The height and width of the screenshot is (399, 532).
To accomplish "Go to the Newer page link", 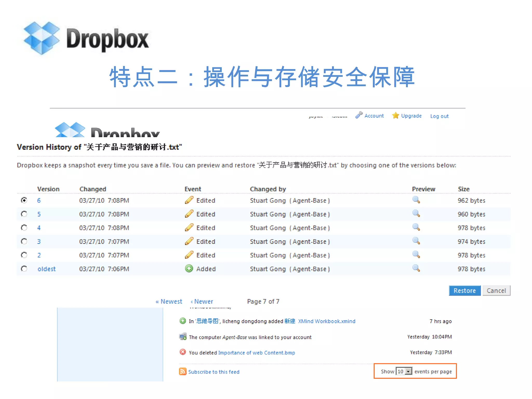I will click(x=202, y=301).
